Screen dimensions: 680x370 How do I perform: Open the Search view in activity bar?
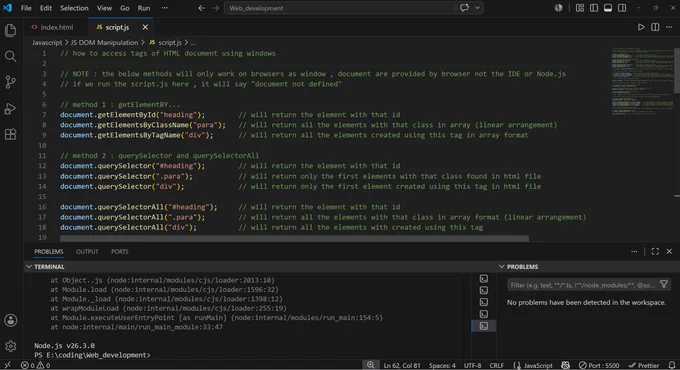coord(10,56)
